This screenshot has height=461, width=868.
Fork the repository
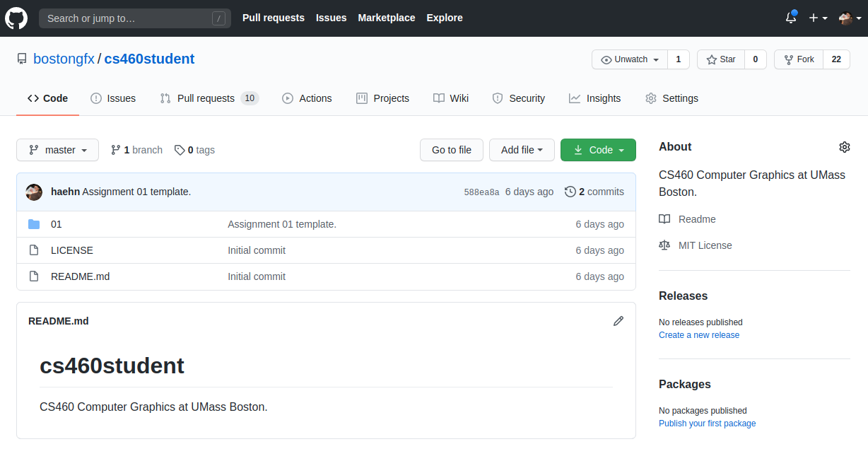click(x=799, y=59)
